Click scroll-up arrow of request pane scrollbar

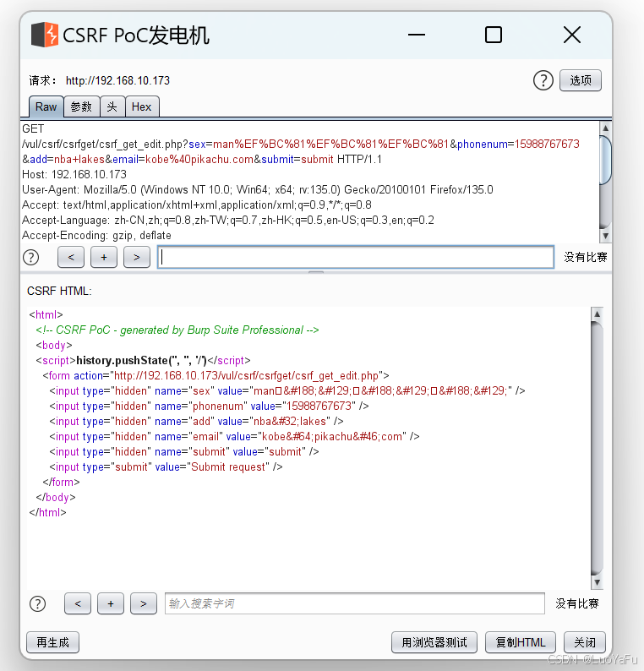tap(605, 128)
